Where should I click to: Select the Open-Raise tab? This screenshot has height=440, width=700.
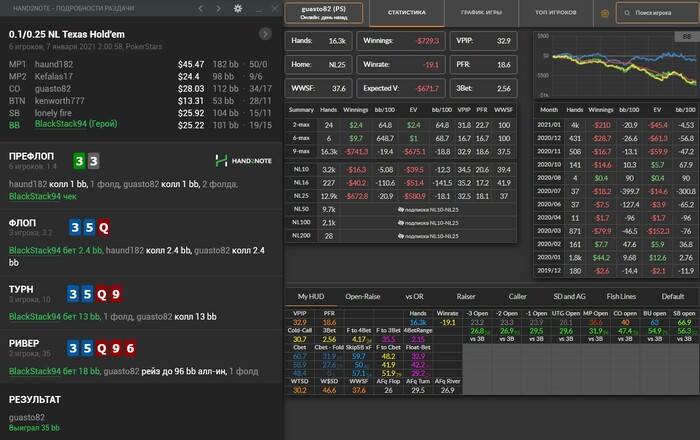click(x=362, y=296)
